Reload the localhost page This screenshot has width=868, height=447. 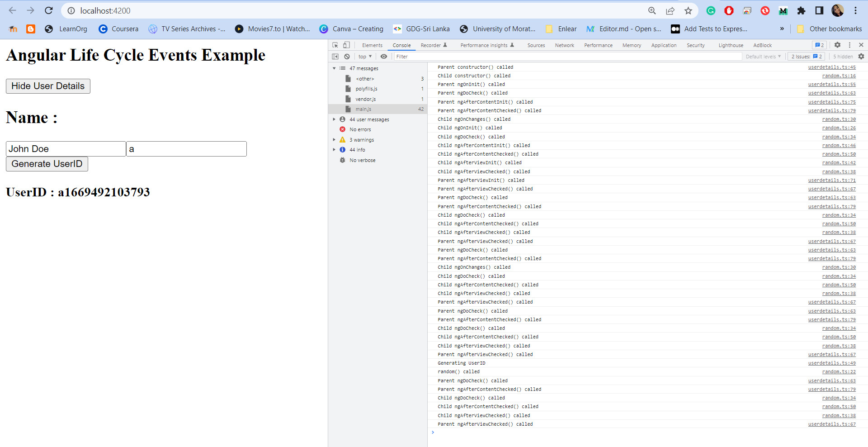49,10
